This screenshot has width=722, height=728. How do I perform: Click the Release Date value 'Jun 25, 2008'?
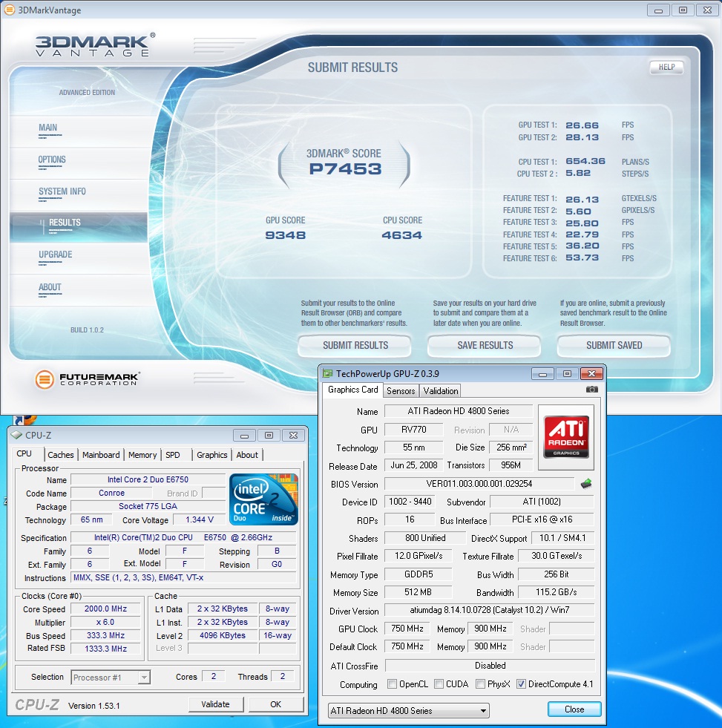coord(414,465)
